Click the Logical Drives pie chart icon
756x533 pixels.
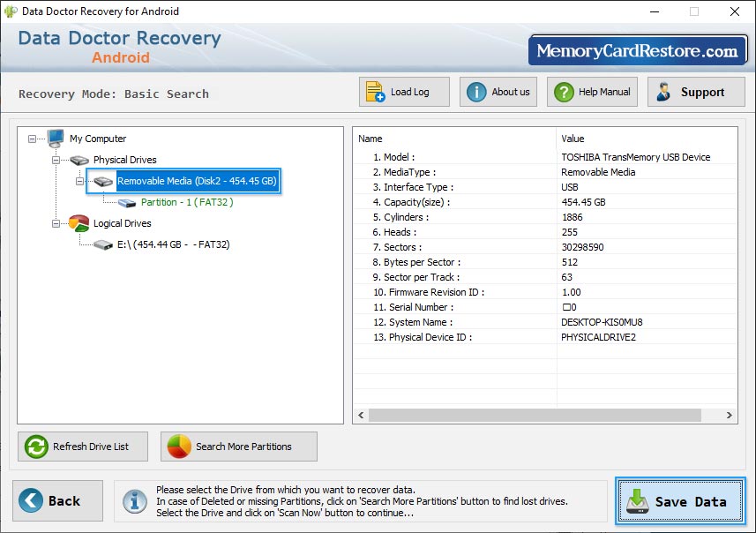pyautogui.click(x=79, y=223)
